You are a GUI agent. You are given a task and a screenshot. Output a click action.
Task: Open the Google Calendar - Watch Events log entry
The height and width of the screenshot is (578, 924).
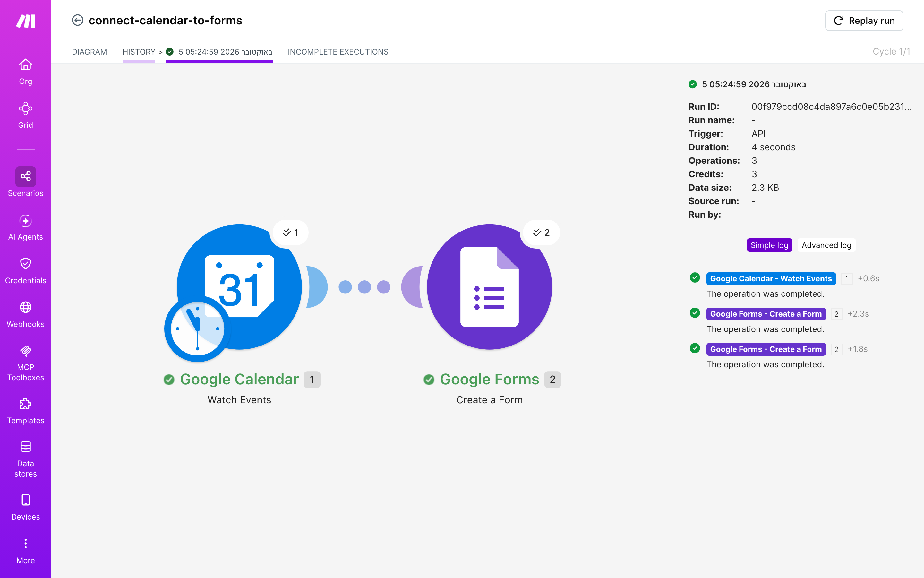[x=771, y=279]
